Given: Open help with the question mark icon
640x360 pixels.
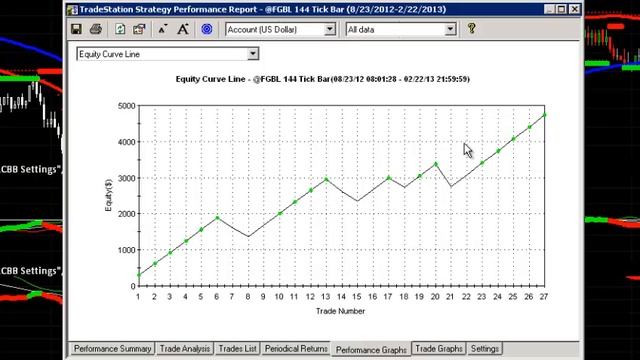Looking at the screenshot, I should tap(471, 28).
